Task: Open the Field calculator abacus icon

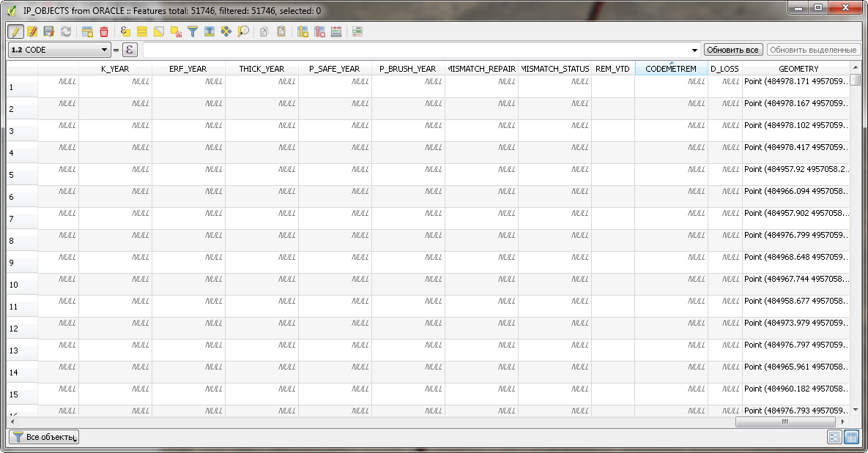Action: coord(336,31)
